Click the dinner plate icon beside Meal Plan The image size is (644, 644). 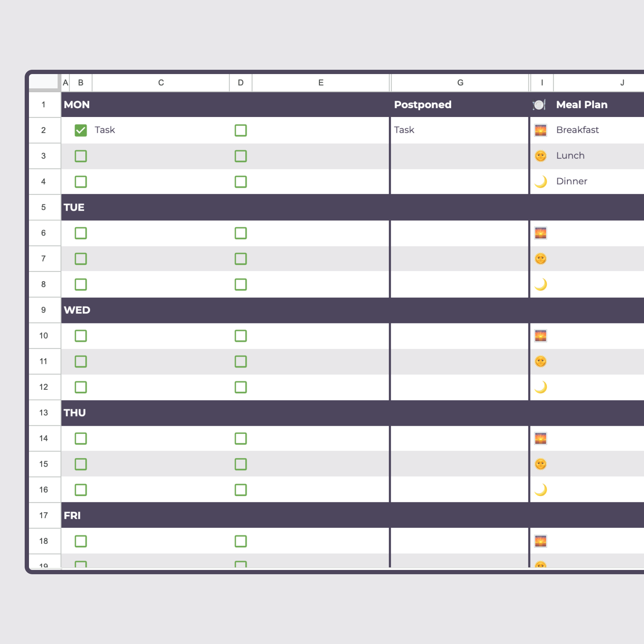539,105
